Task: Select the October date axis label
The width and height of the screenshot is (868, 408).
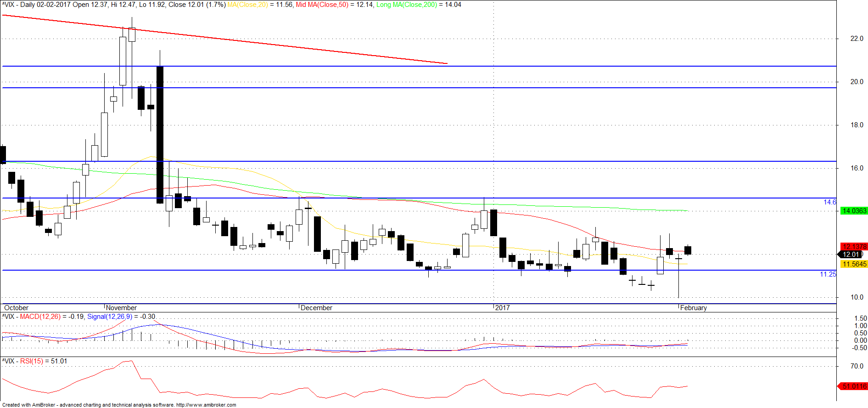Action: pos(17,308)
